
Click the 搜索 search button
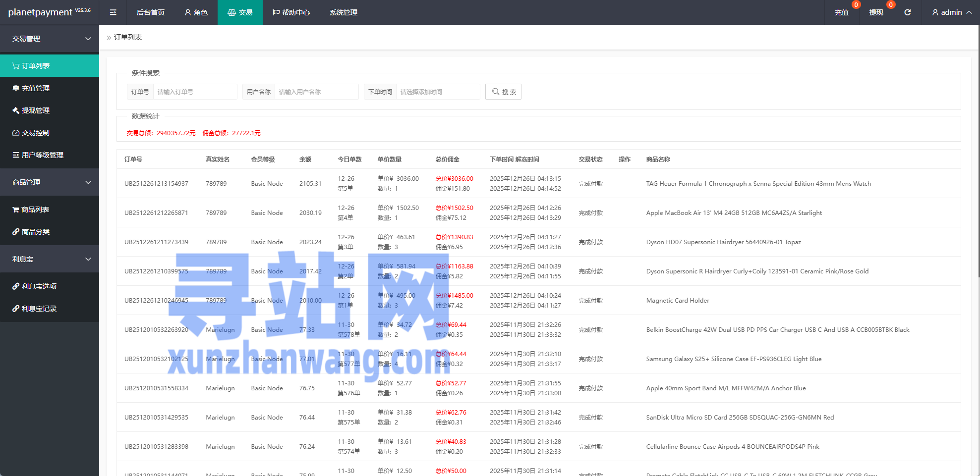coord(503,92)
